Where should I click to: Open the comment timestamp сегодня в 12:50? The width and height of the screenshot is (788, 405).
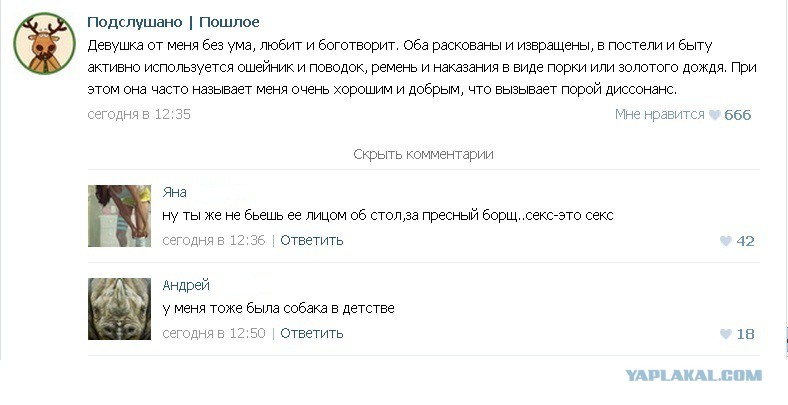pos(214,333)
